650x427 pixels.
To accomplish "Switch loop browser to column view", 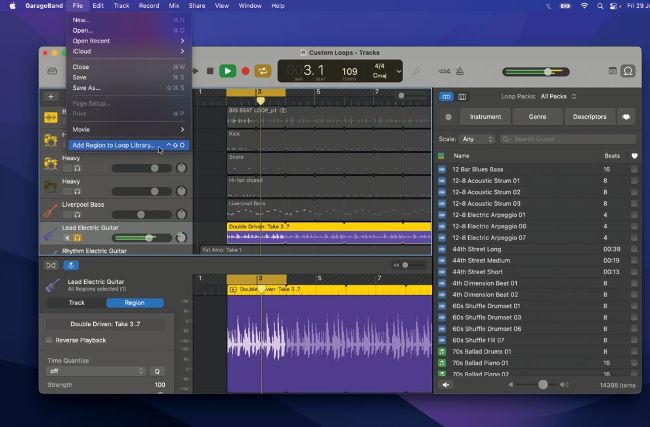I will point(462,96).
